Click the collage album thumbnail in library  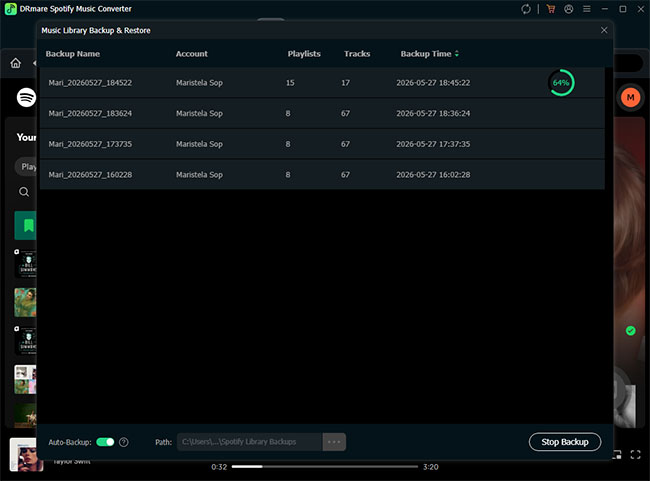[x=25, y=379]
